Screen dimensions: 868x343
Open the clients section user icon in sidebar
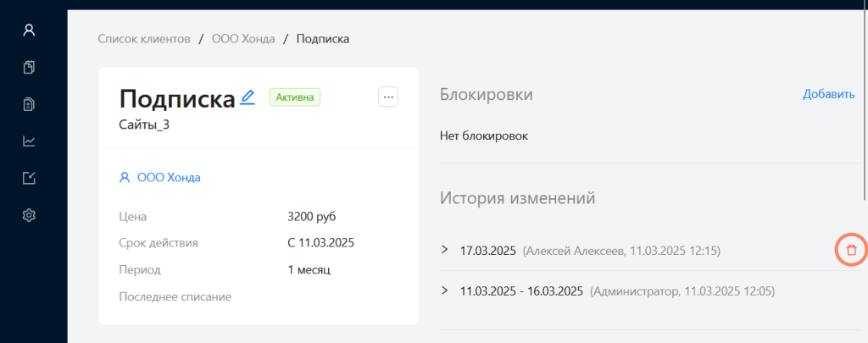pyautogui.click(x=29, y=30)
